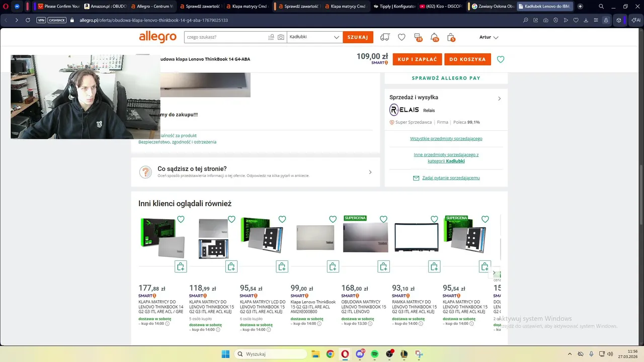Click DO KOSZYKA button
Viewport: 644px width, 362px height.
click(467, 59)
